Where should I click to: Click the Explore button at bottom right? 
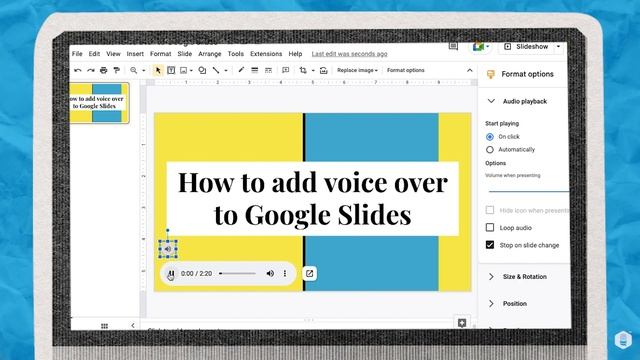coord(462,323)
